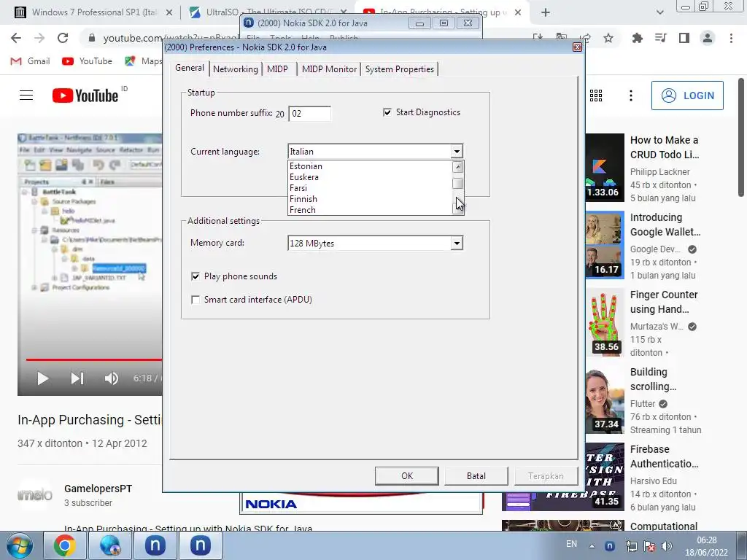
Task: Open the Chrome profile avatar
Action: [708, 38]
